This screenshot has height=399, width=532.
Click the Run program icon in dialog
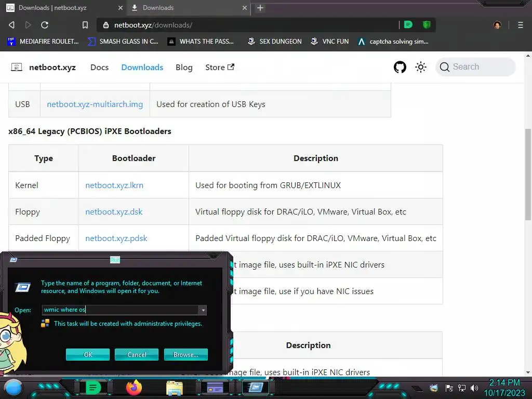23,287
